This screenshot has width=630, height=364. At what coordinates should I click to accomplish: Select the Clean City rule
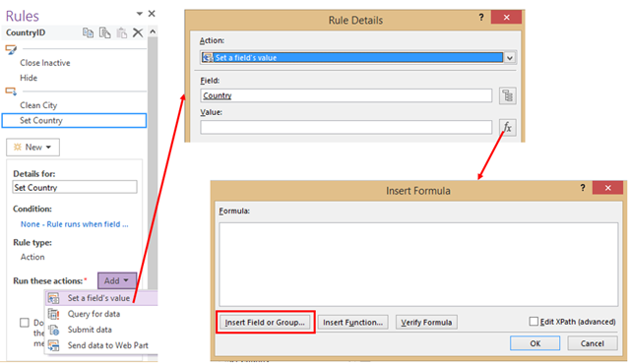tap(38, 105)
